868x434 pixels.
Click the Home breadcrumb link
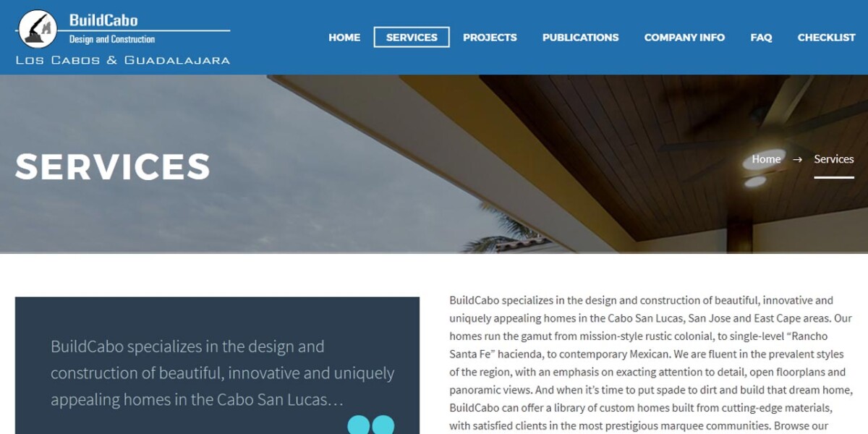tap(766, 159)
